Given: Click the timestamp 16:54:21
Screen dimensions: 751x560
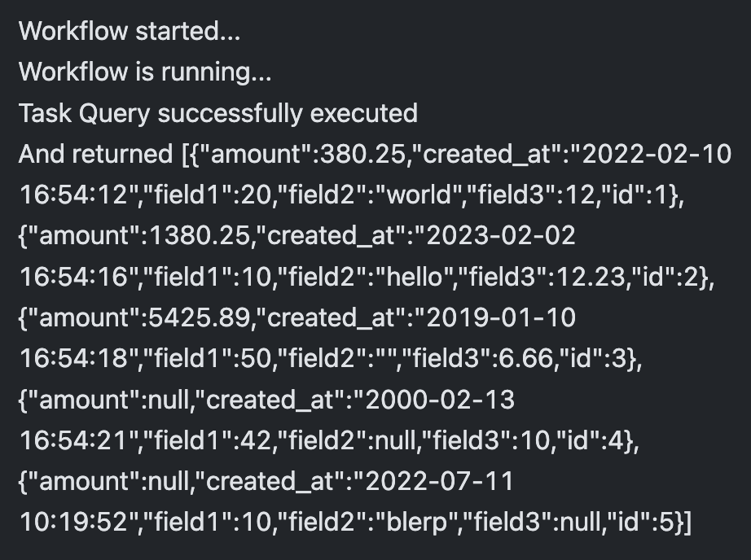Looking at the screenshot, I should coord(70,440).
